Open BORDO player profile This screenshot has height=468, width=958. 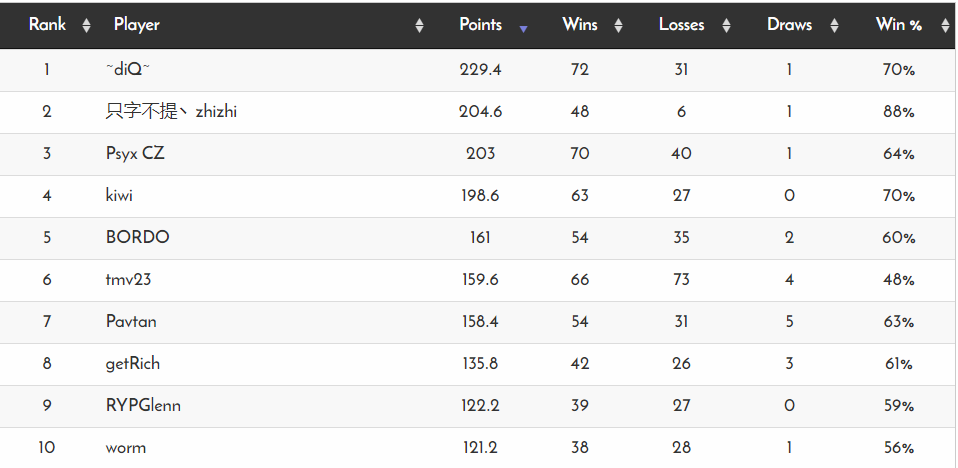(137, 237)
